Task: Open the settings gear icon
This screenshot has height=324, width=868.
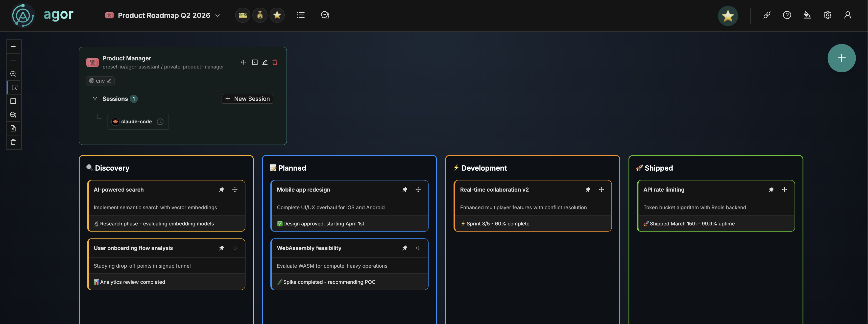Action: point(828,15)
